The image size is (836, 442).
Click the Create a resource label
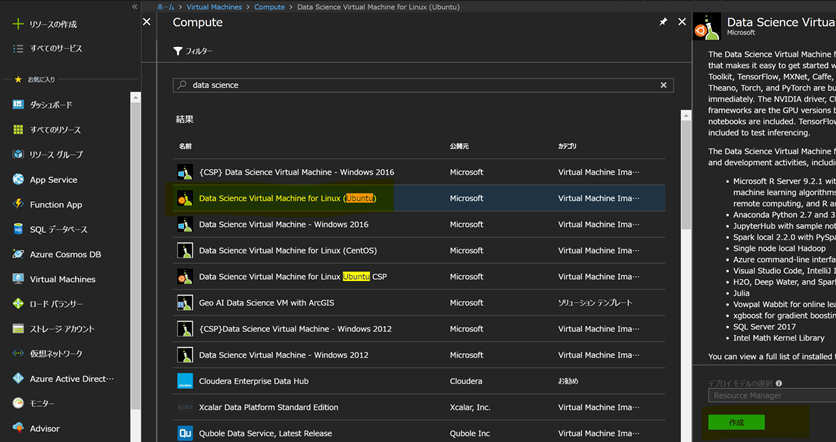53,25
